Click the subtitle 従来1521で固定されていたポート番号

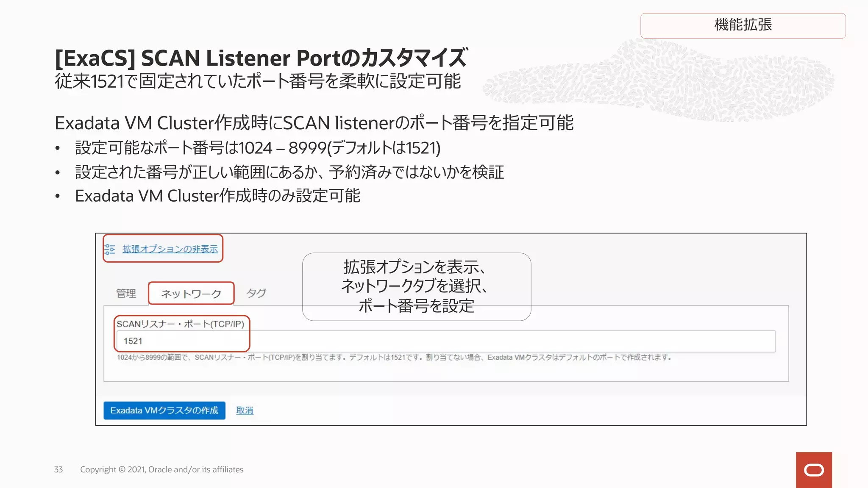click(258, 81)
